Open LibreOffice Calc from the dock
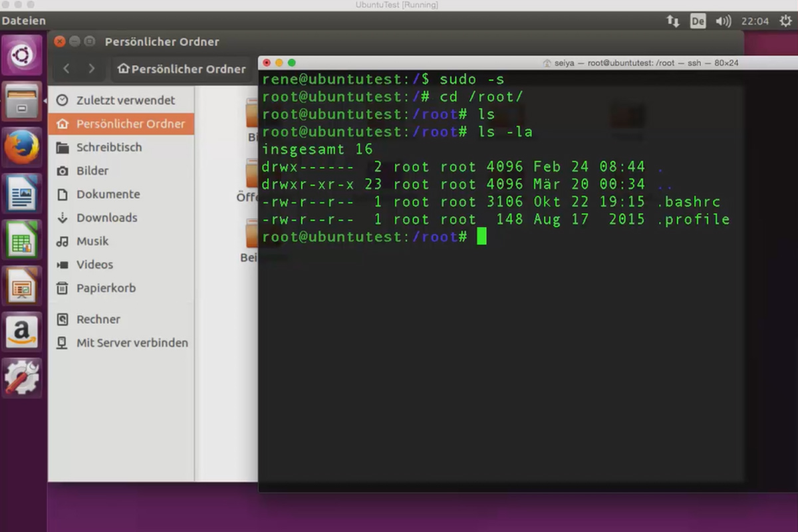This screenshot has width=798, height=532. click(x=22, y=240)
